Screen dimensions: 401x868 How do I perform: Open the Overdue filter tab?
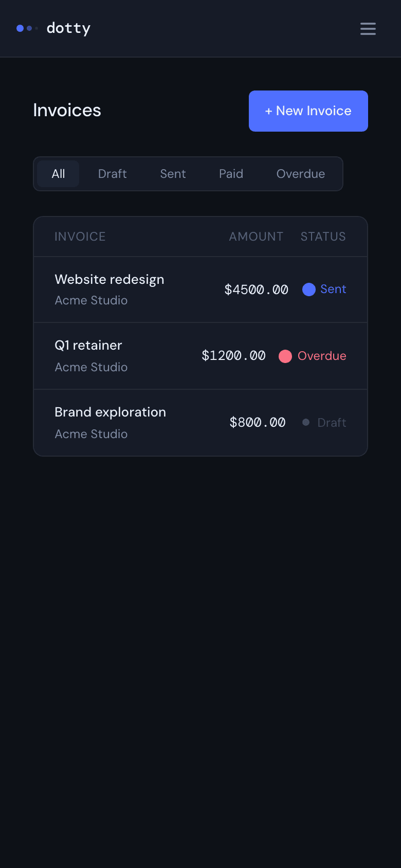pyautogui.click(x=300, y=174)
